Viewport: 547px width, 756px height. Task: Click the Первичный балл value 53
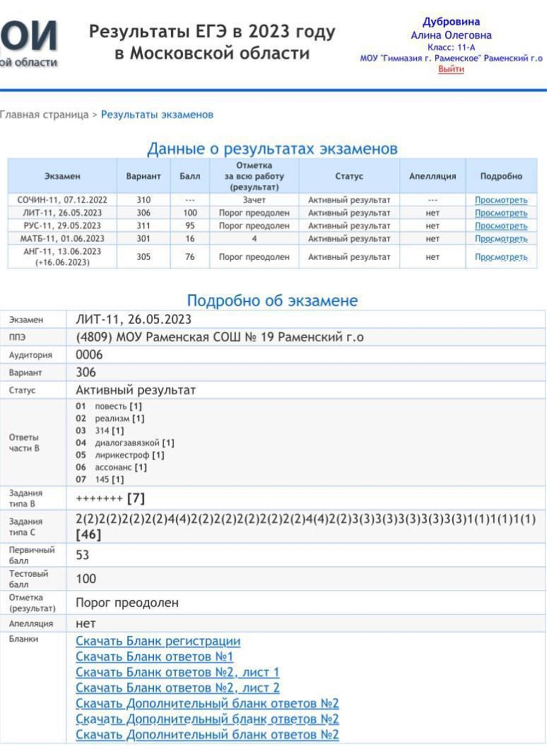coord(82,555)
